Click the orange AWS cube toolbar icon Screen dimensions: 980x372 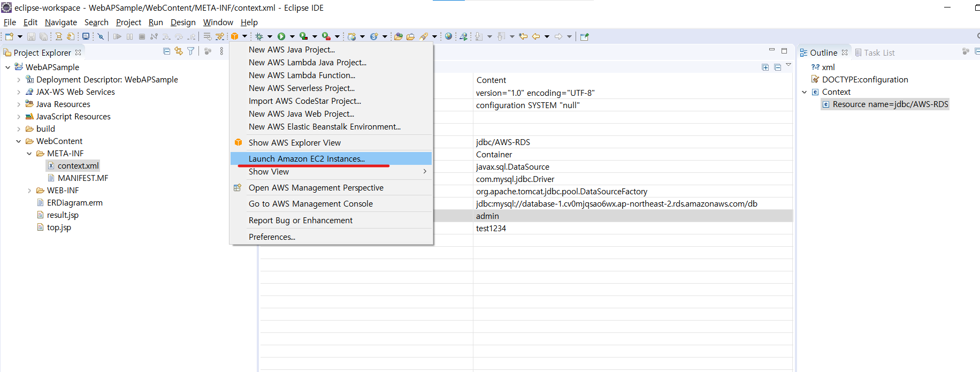coord(234,36)
